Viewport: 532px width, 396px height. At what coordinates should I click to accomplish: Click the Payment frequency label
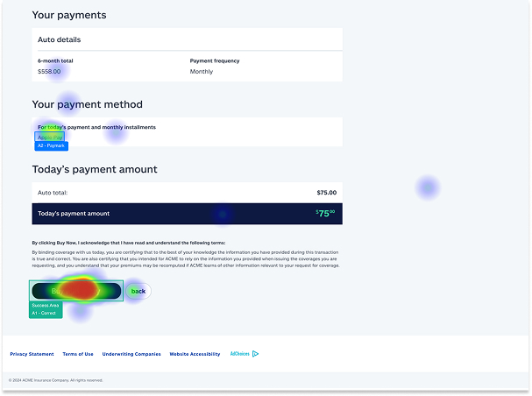(215, 61)
